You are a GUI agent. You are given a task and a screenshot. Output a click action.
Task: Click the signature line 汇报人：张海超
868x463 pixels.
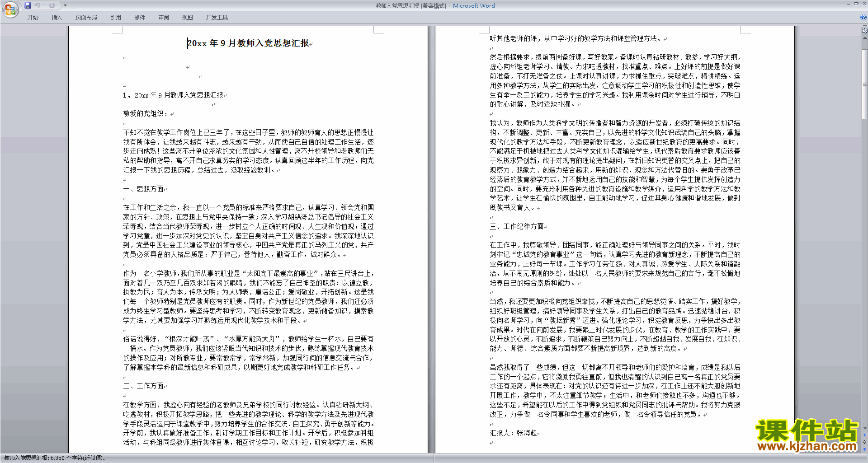pyautogui.click(x=513, y=433)
